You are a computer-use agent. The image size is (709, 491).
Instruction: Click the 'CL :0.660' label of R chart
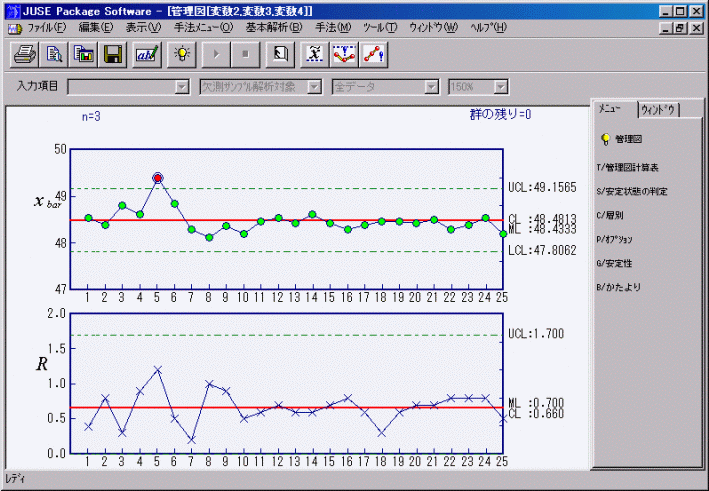(536, 413)
